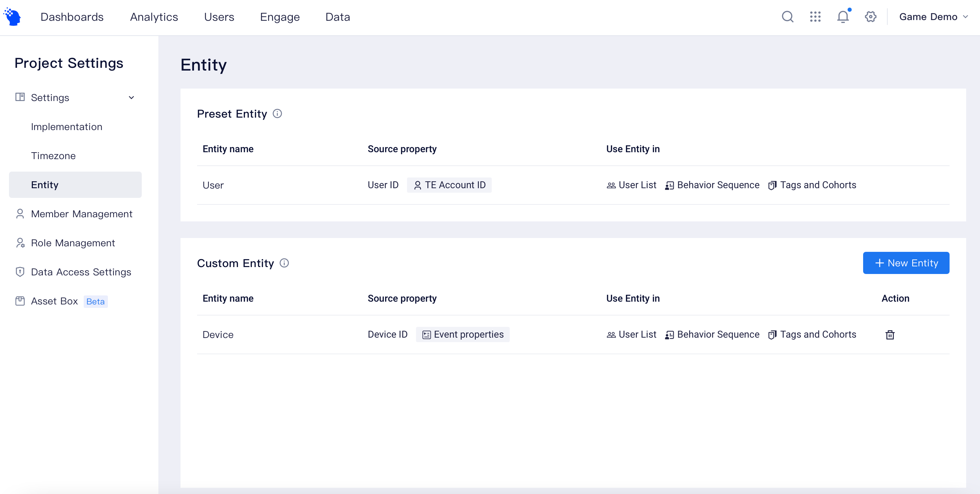Click 'Device' entity name cell
The width and height of the screenshot is (980, 494).
click(218, 335)
